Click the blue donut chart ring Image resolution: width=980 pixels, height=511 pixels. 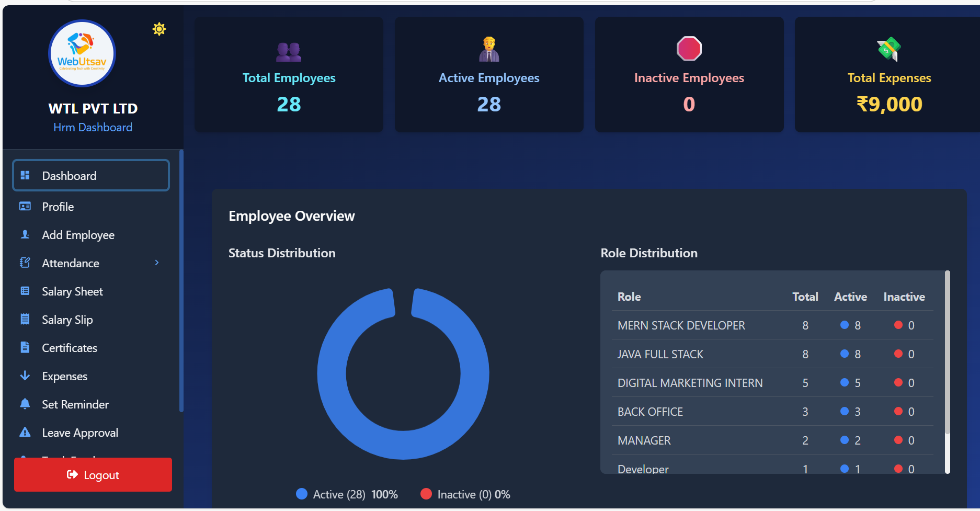pos(332,374)
